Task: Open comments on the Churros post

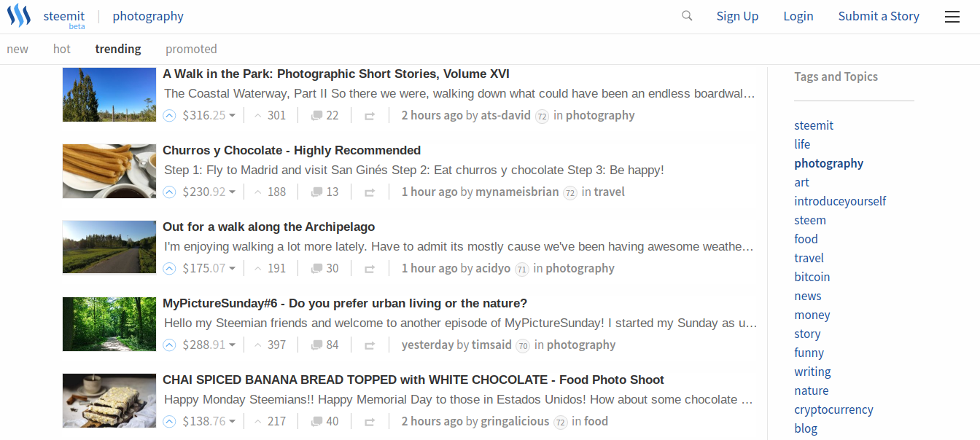Action: click(325, 192)
